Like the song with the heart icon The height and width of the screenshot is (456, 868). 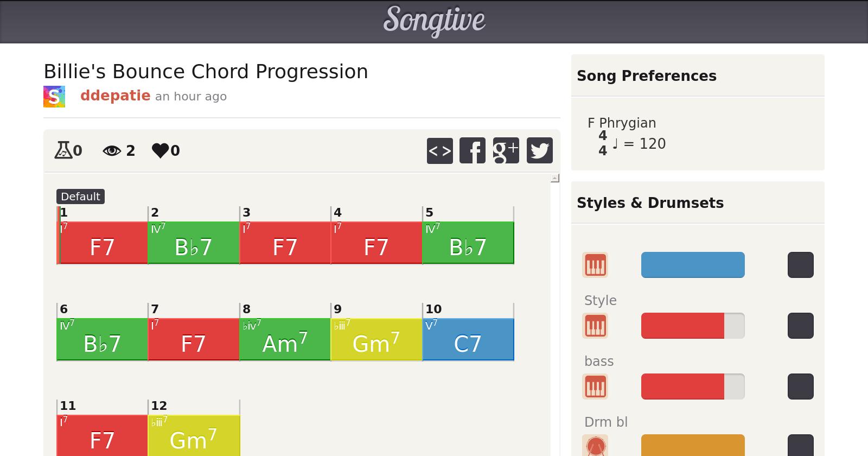click(x=161, y=150)
